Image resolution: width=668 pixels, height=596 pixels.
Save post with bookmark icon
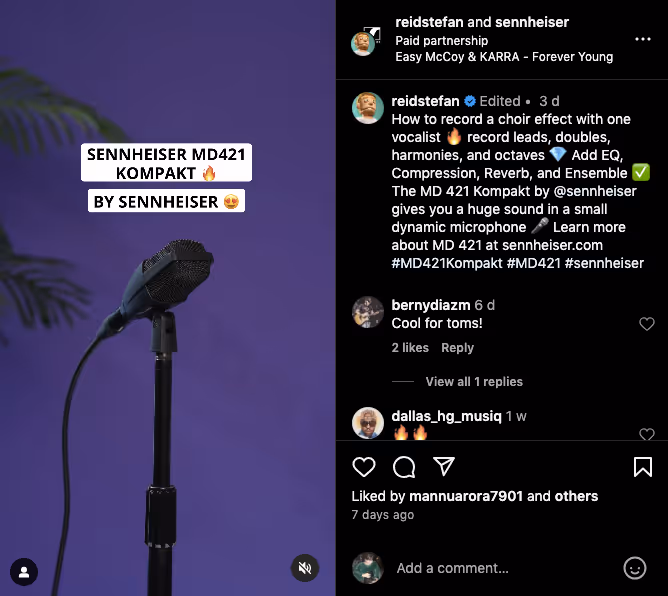click(642, 466)
